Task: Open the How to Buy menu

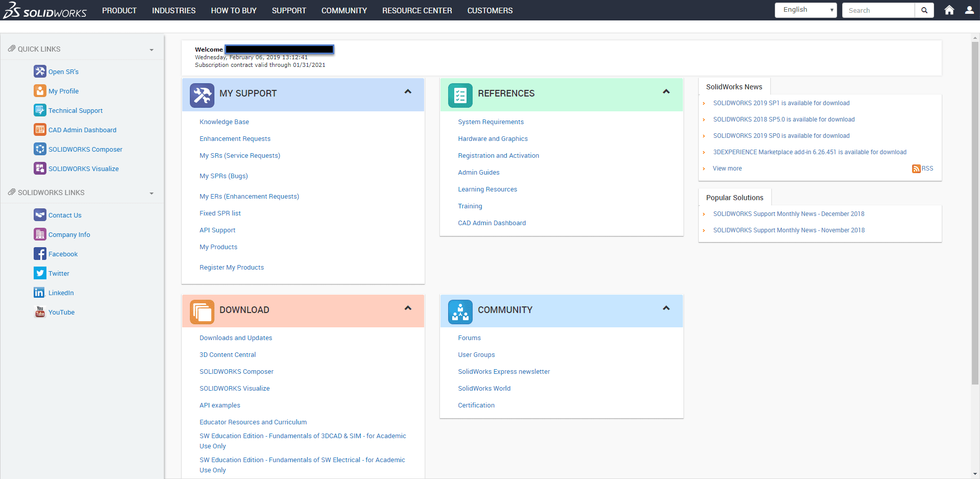Action: click(234, 10)
